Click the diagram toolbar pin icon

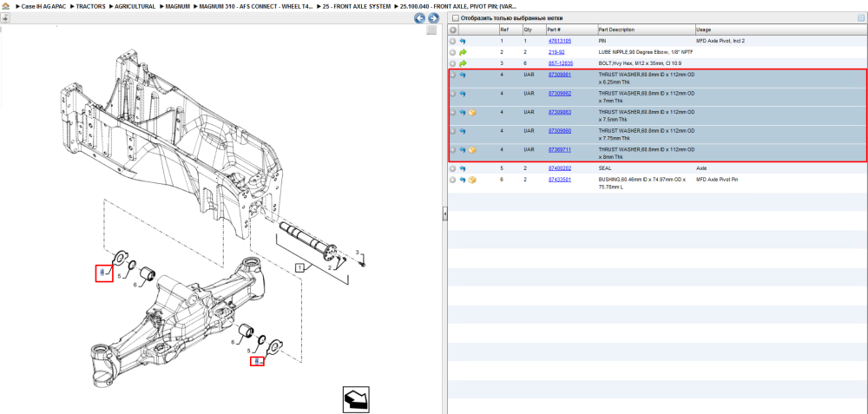(5, 17)
